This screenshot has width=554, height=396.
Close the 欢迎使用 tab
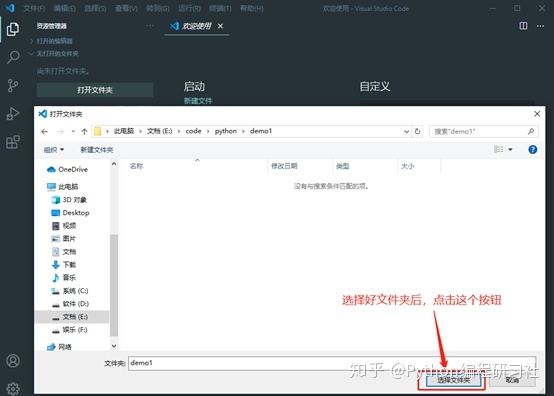click(x=220, y=26)
